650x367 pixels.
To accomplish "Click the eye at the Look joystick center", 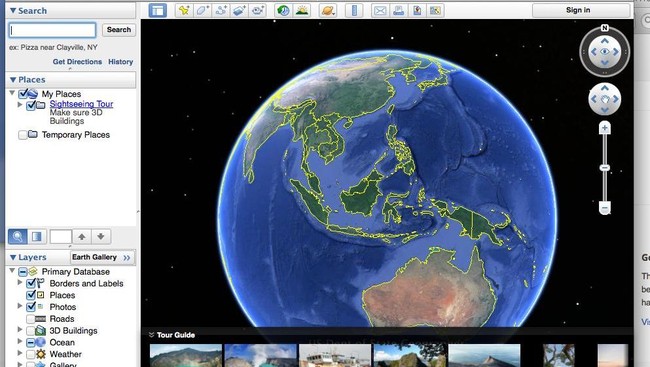I will 604,52.
